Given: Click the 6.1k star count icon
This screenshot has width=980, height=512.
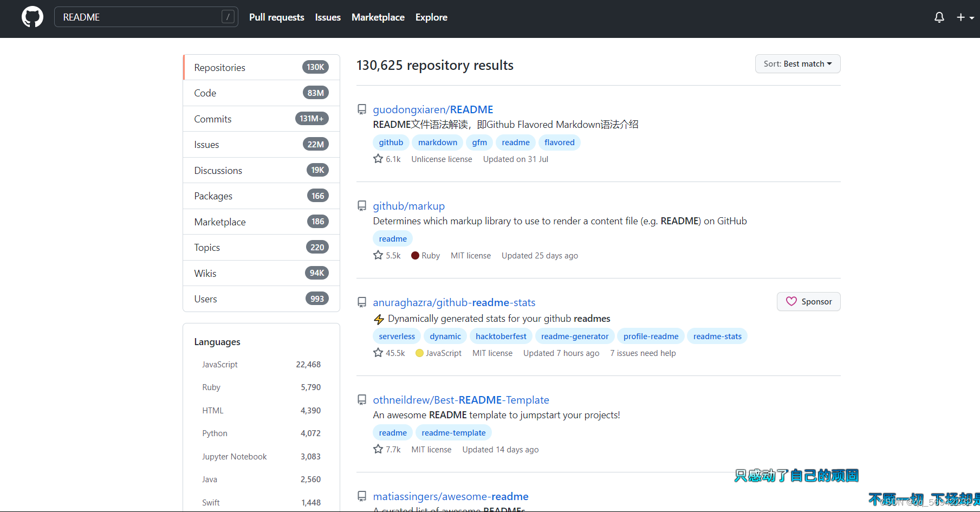Looking at the screenshot, I should pyautogui.click(x=378, y=159).
